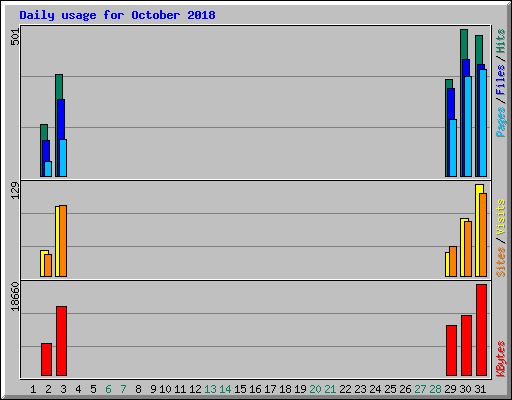The height and width of the screenshot is (400, 512).
Task: Click green weekend day label 21
Action: [x=330, y=389]
